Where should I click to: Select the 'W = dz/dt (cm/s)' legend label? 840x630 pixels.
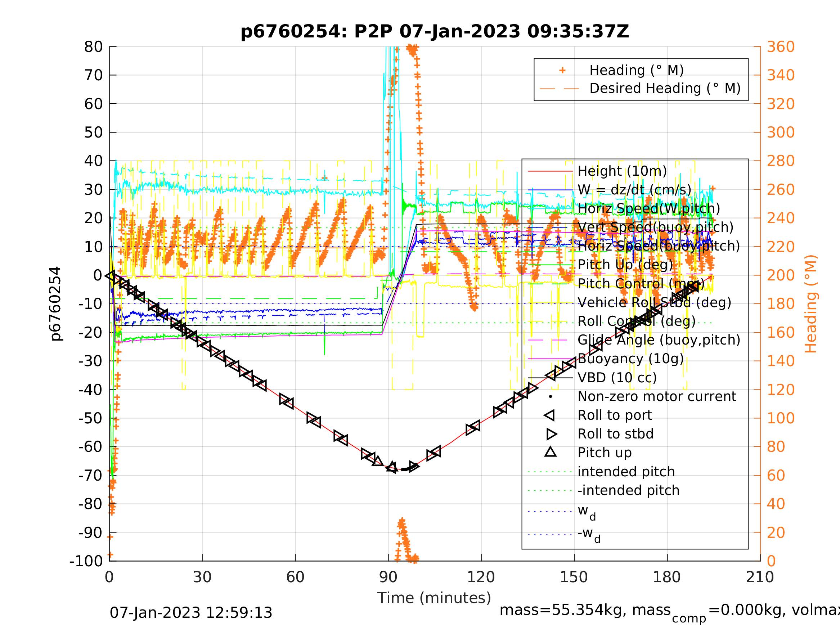tap(634, 190)
